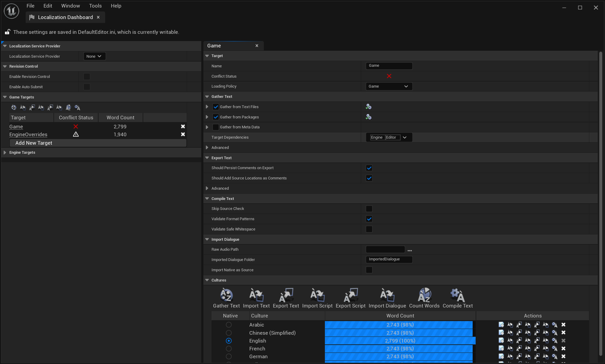Expand the Engine Targets section
Image resolution: width=605 pixels, height=364 pixels.
tap(5, 152)
